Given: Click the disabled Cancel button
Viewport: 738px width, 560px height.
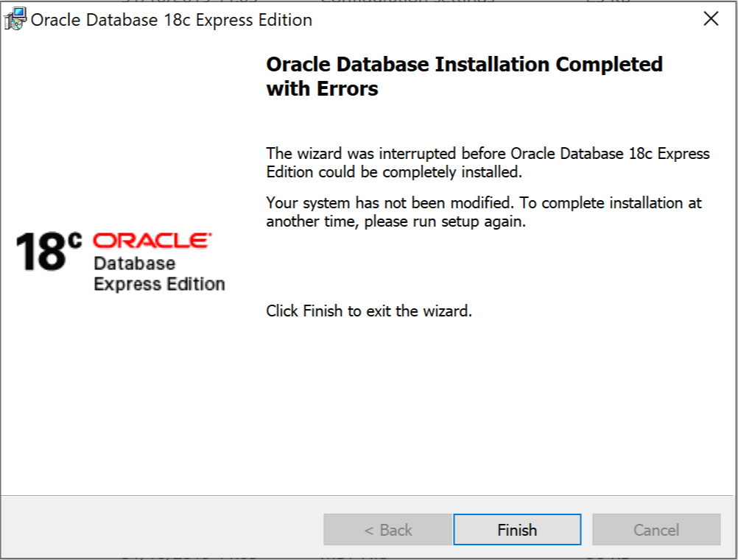Looking at the screenshot, I should (656, 530).
